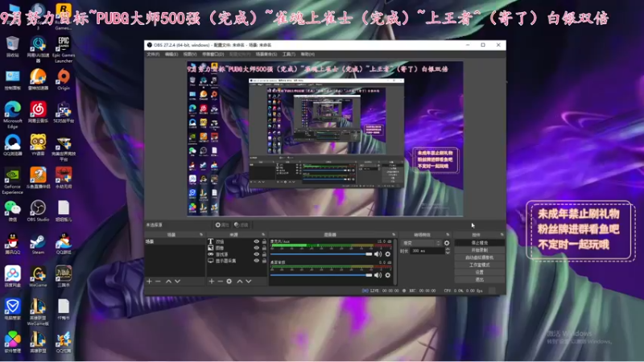Open the scene transition type dropdown
Screen dimensions: 644x362
(422, 243)
